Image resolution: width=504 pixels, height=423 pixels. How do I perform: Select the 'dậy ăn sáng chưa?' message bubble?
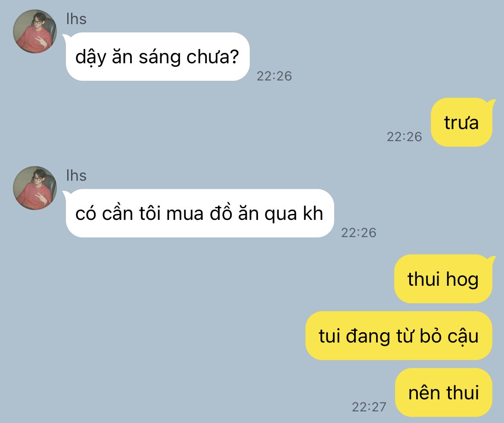158,56
